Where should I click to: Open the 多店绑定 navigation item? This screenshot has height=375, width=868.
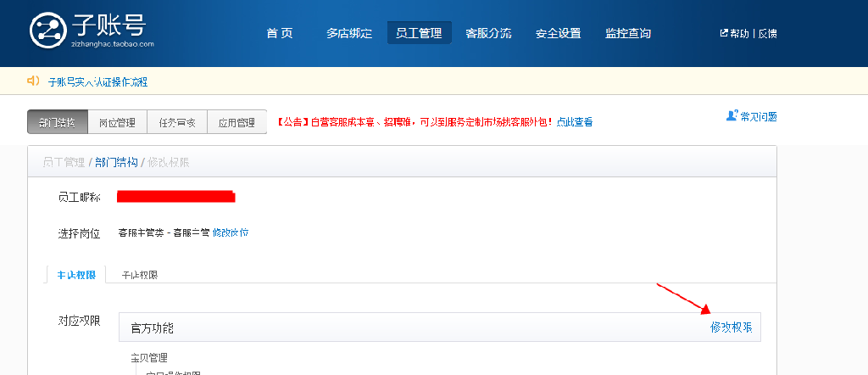coord(349,33)
